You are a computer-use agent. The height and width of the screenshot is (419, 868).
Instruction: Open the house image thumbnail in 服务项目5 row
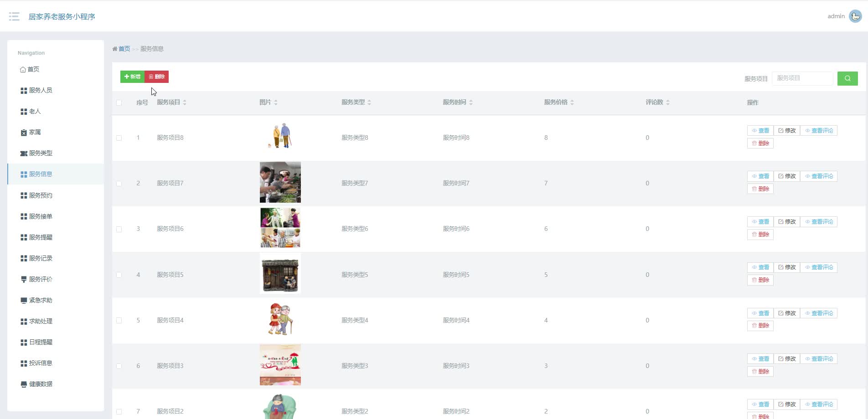(280, 273)
